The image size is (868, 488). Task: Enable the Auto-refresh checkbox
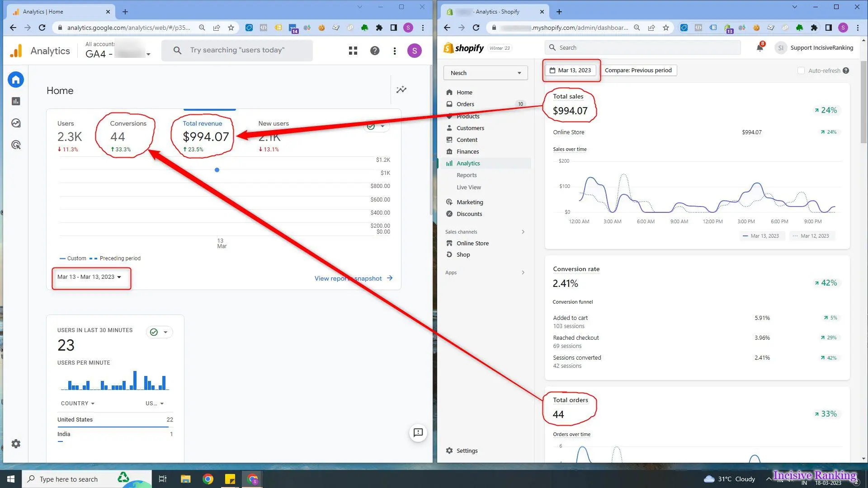coord(801,70)
